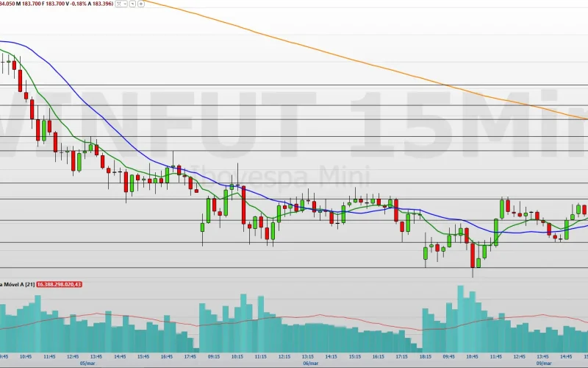
Task: Click the 09/mar date label on time axis
Action: coord(542,363)
